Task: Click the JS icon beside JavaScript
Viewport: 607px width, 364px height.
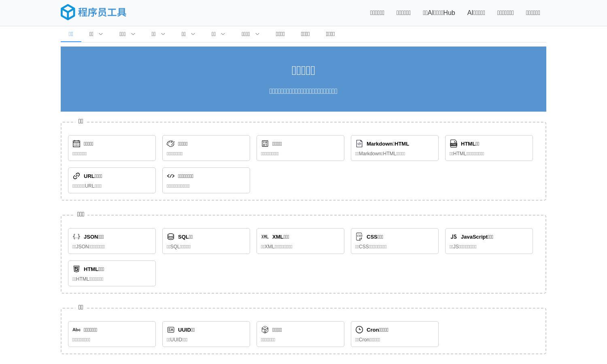Action: pyautogui.click(x=454, y=237)
